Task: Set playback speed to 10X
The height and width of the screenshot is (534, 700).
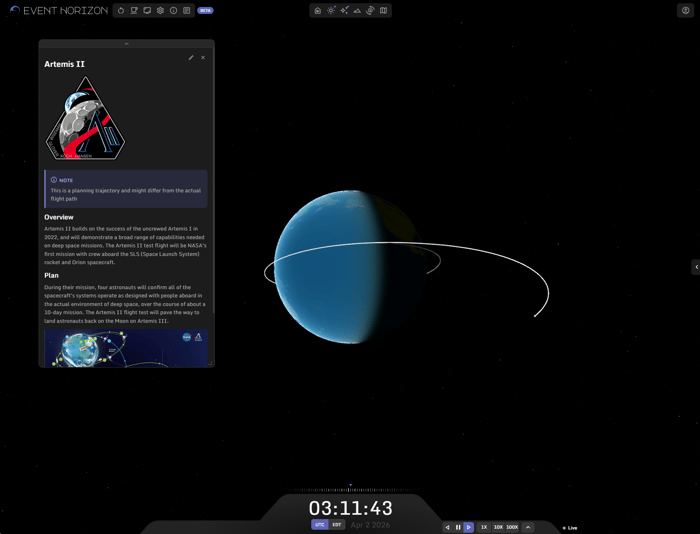Action: click(x=498, y=527)
